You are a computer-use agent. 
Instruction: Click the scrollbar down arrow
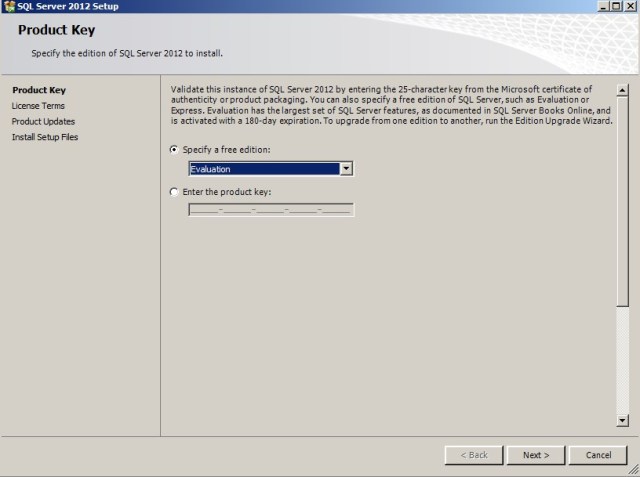click(x=622, y=420)
